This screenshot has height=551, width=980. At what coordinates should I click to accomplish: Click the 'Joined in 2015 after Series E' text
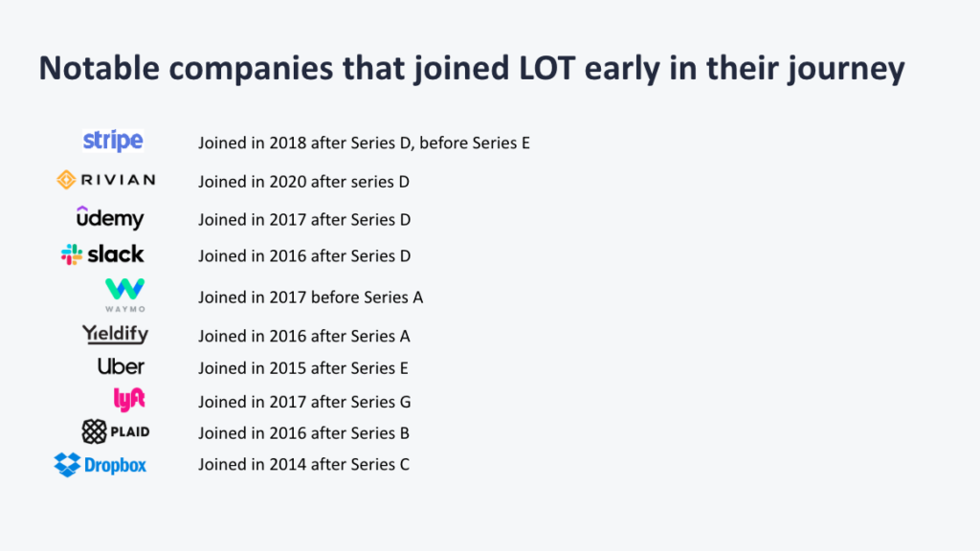[303, 368]
